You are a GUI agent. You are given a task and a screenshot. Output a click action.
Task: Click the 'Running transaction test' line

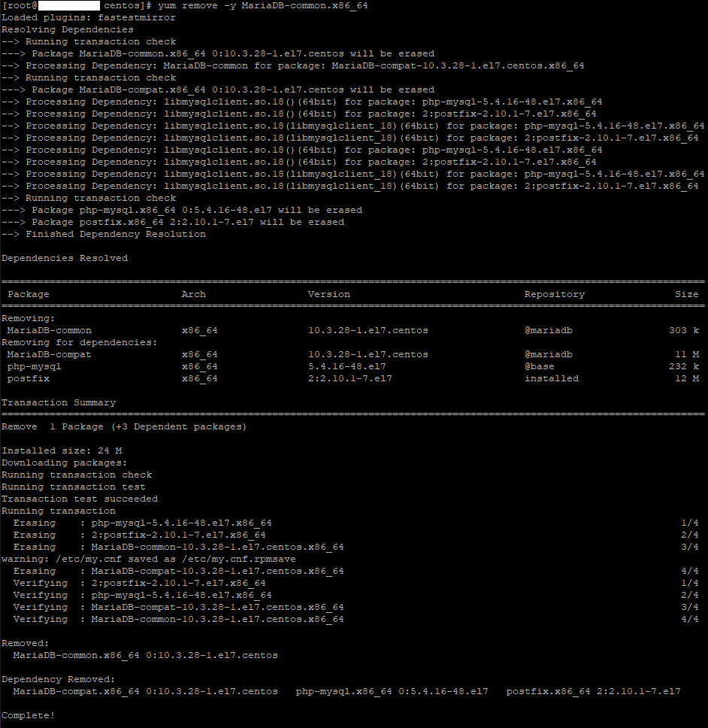tap(74, 487)
